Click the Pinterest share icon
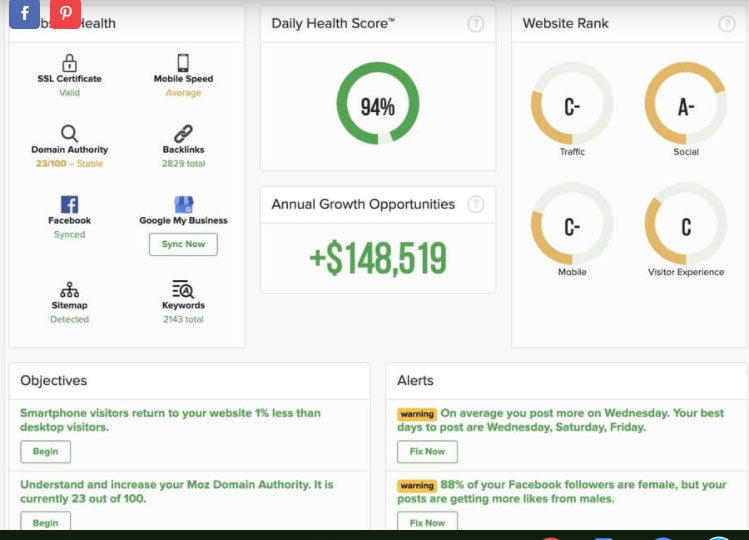Image resolution: width=749 pixels, height=540 pixels. (65, 14)
